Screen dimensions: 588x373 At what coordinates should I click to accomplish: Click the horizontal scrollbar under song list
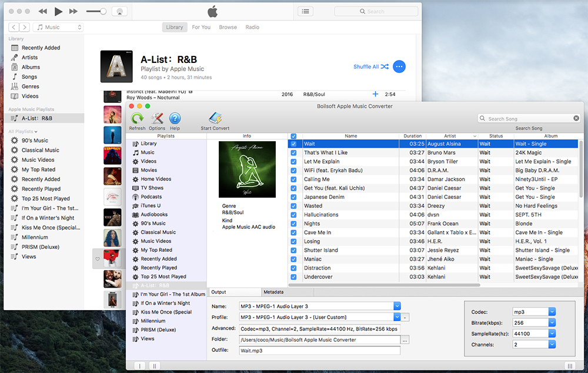(385, 285)
